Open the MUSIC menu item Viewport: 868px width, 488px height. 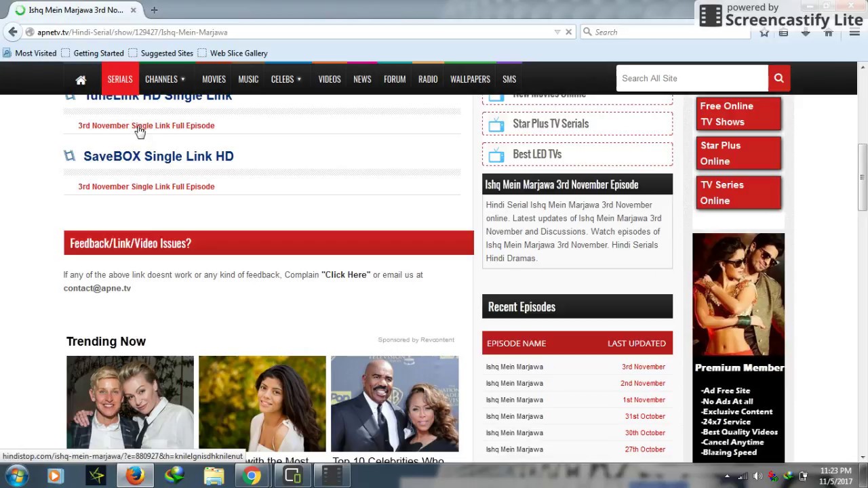click(x=248, y=79)
